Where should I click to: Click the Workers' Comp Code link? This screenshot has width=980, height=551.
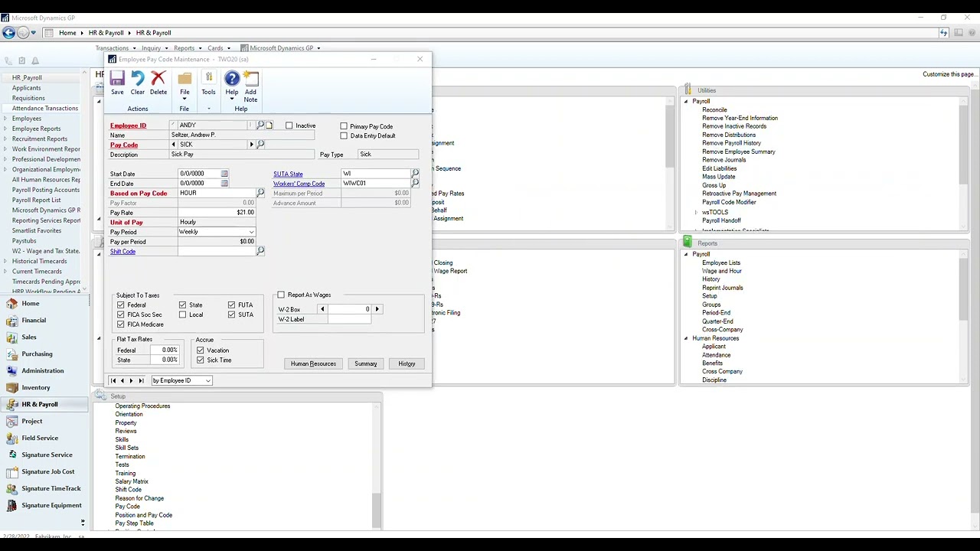299,184
